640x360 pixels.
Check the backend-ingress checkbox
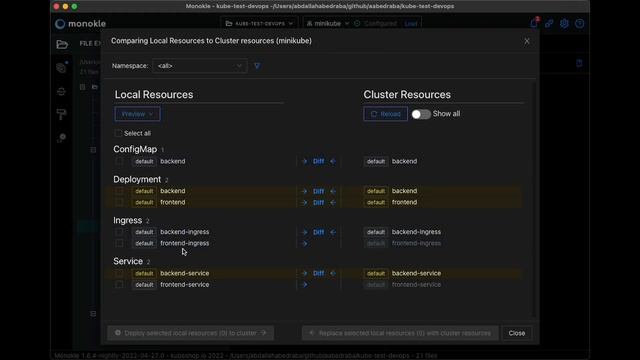click(x=119, y=232)
